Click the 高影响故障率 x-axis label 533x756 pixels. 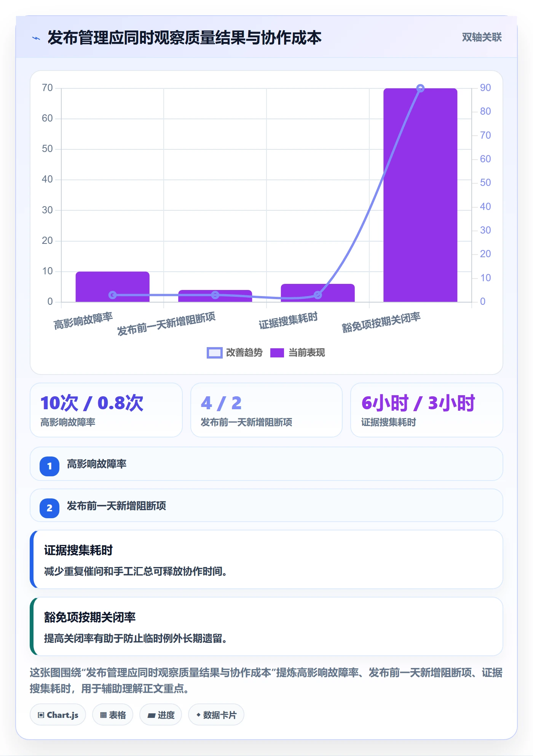click(x=83, y=321)
